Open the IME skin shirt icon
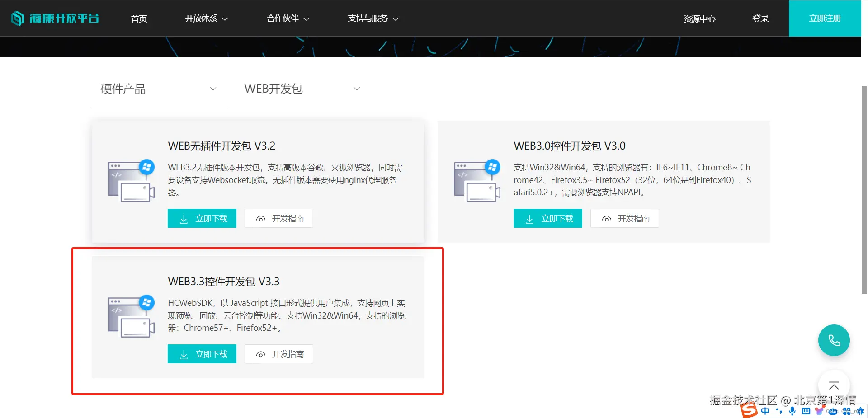The height and width of the screenshot is (418, 868). pos(819,411)
